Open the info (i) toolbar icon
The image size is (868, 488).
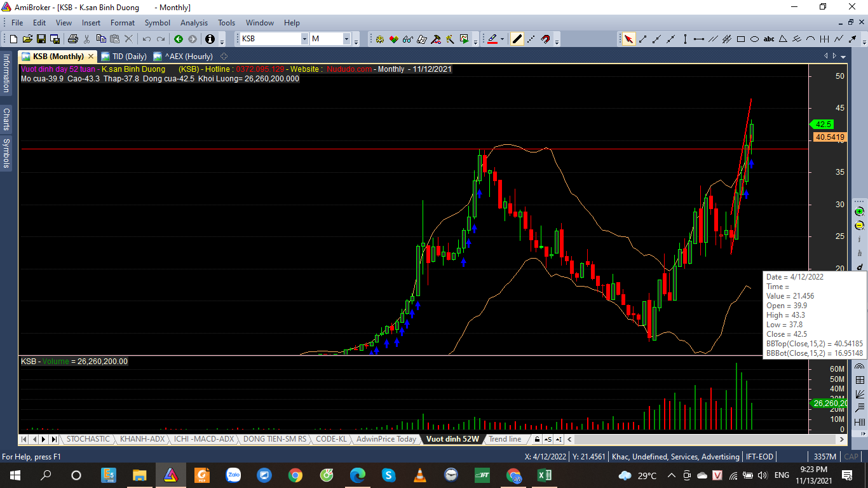point(210,39)
